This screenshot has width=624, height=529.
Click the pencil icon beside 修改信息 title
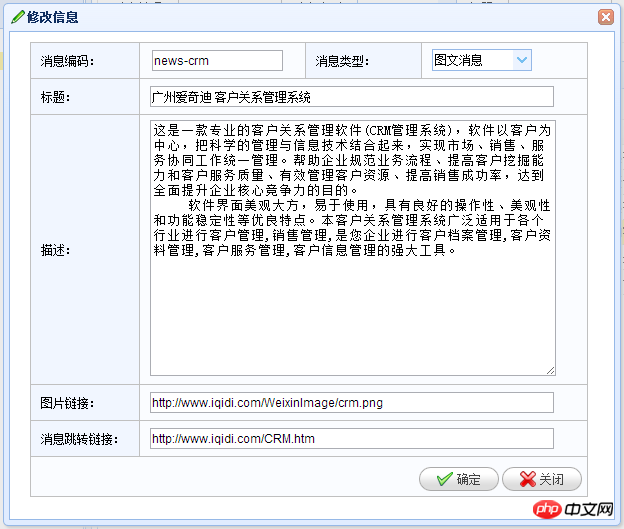(18, 17)
